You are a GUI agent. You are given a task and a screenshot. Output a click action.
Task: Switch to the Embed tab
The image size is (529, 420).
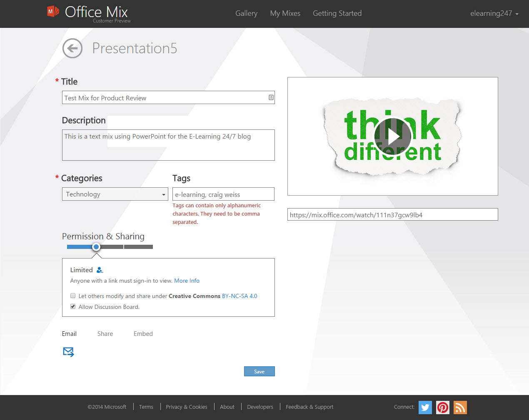[143, 334]
